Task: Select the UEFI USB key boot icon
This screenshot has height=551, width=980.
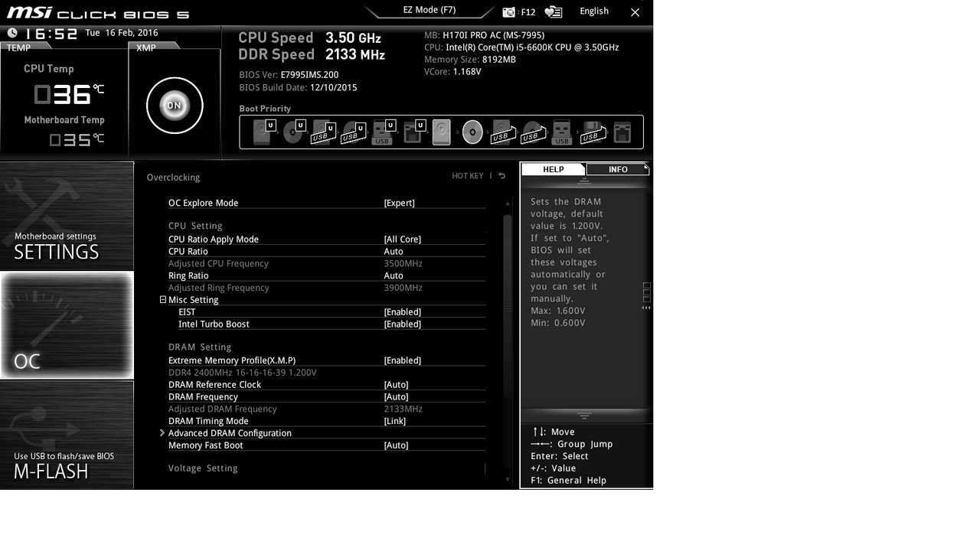Action: [383, 132]
